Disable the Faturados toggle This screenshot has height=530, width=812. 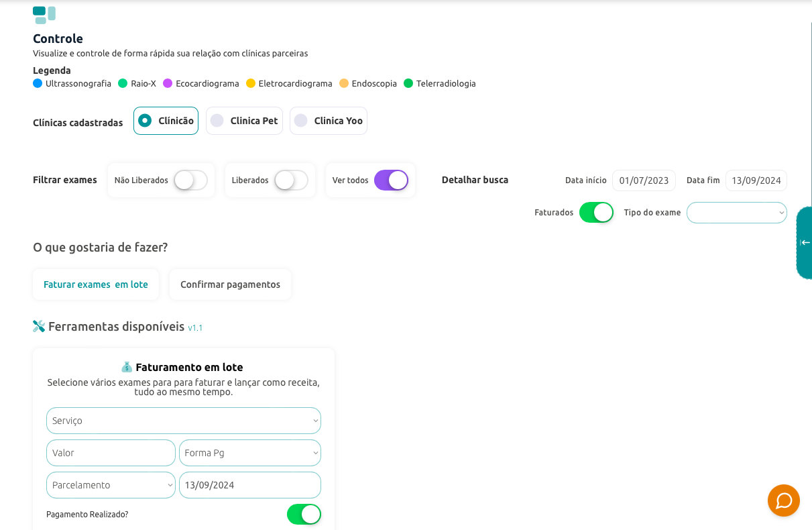[x=596, y=213]
